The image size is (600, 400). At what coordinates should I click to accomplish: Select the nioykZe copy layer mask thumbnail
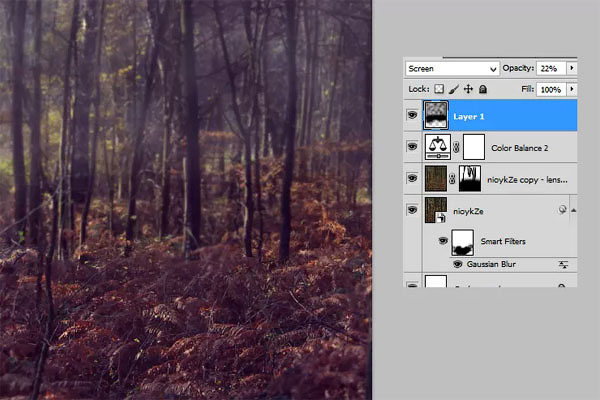pos(470,178)
